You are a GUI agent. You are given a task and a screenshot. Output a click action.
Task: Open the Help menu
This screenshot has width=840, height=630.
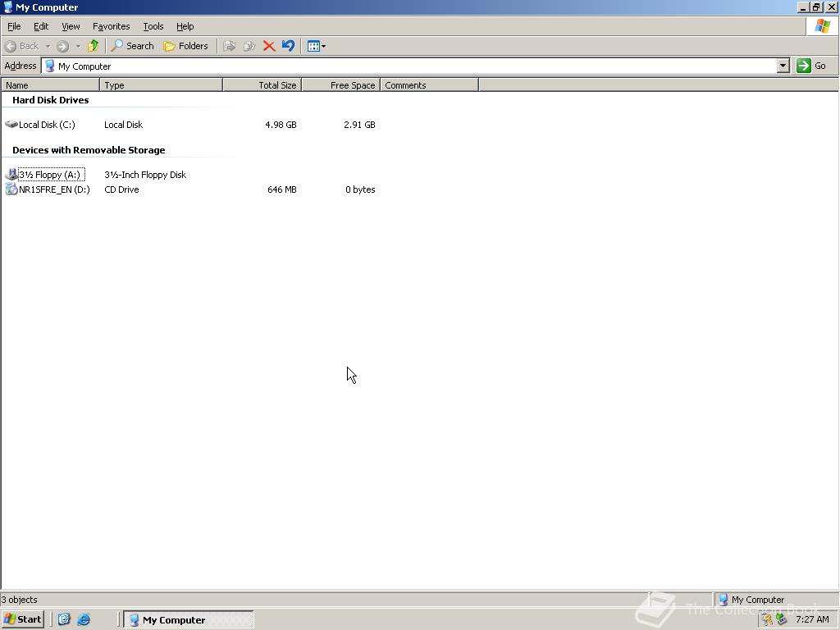pos(185,26)
